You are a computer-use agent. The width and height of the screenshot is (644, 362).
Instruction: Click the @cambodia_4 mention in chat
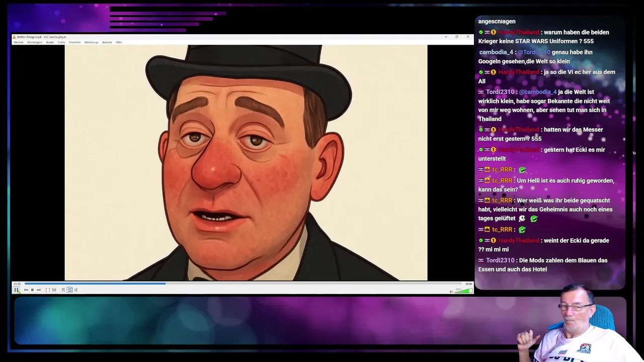(x=538, y=92)
